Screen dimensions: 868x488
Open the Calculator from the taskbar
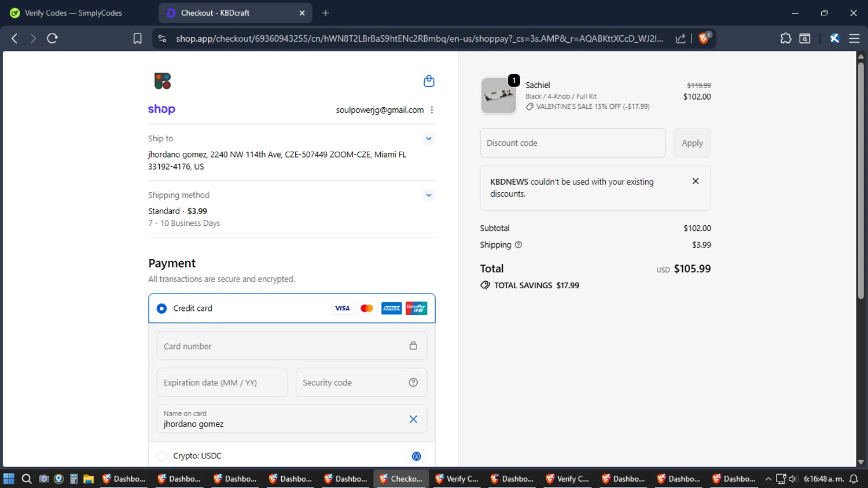[x=73, y=479]
